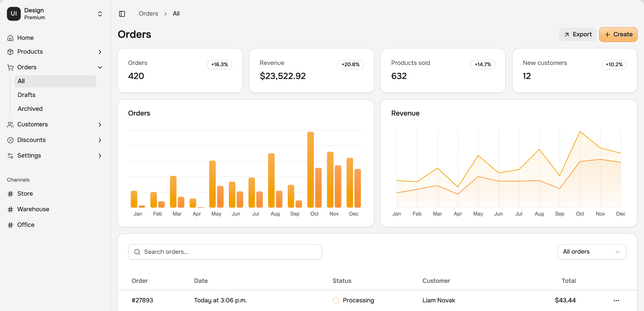Select the Discounts percent icon
The image size is (644, 311).
[x=10, y=140]
